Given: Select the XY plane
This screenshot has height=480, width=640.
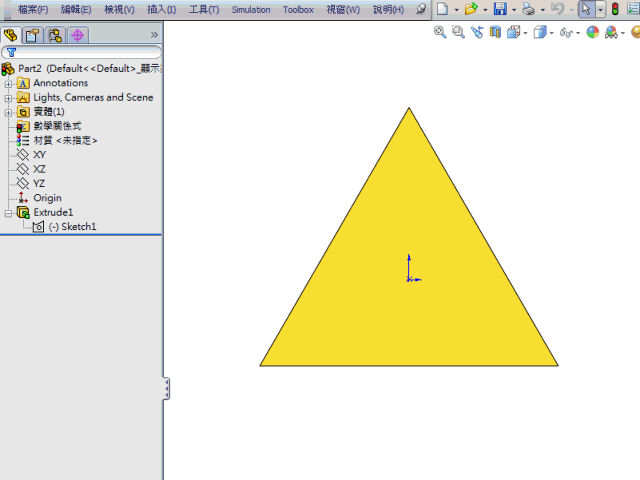Looking at the screenshot, I should [31, 155].
